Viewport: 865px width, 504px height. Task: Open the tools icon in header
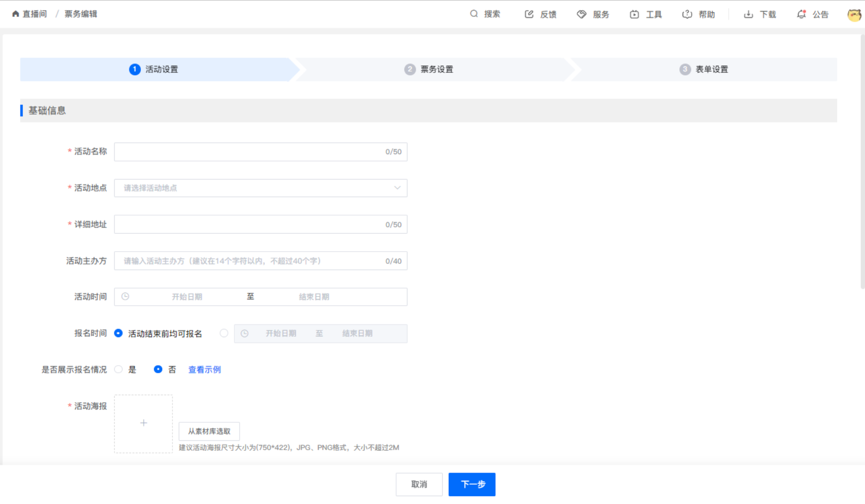pyautogui.click(x=634, y=14)
